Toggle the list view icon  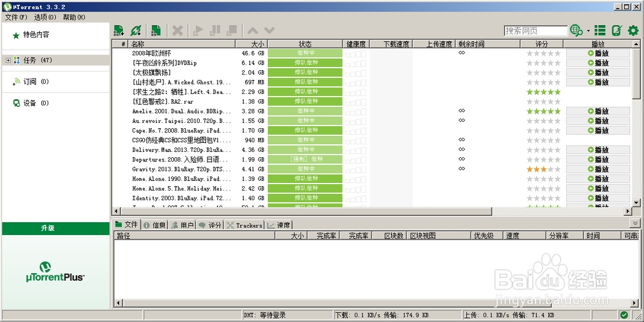[600, 30]
